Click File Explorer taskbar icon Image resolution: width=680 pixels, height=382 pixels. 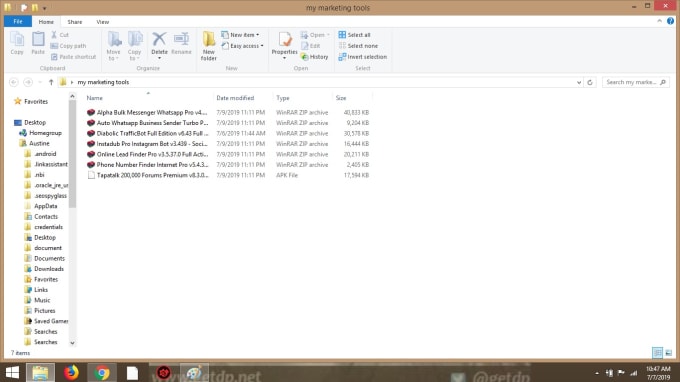40,373
